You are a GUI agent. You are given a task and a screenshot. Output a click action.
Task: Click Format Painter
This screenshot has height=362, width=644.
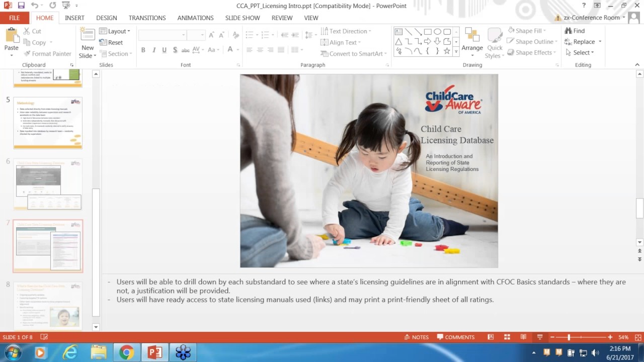pyautogui.click(x=47, y=54)
